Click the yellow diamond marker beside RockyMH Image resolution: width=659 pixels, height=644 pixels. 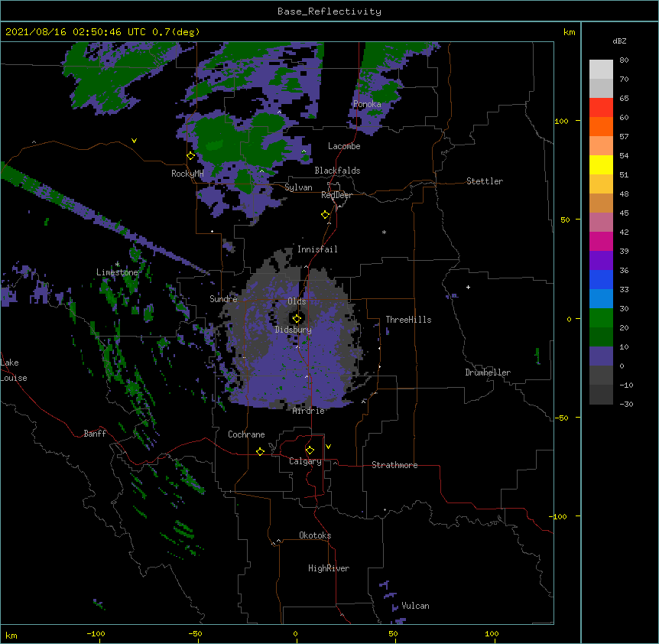[x=191, y=156]
